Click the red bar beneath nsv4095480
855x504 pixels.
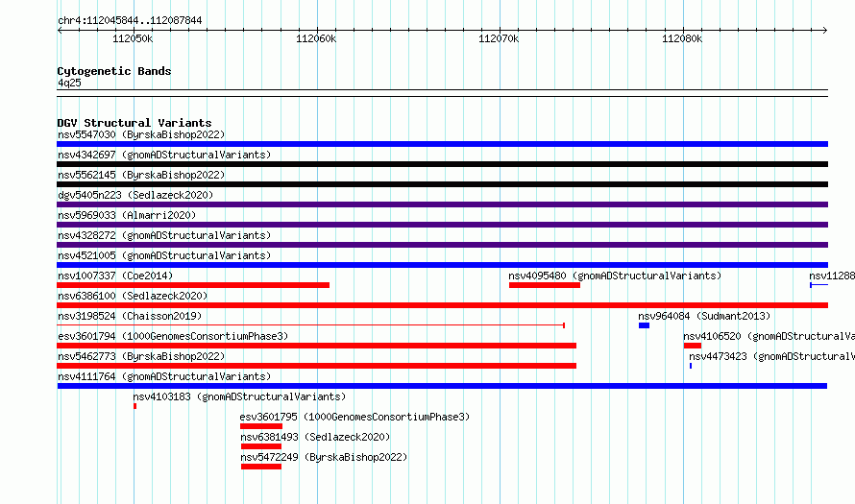click(x=545, y=285)
